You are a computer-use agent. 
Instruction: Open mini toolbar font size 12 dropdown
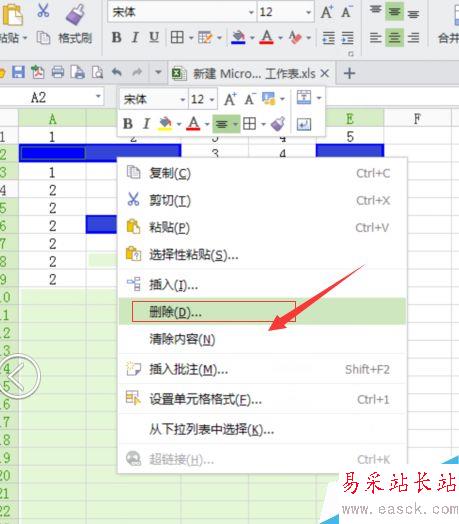click(212, 99)
